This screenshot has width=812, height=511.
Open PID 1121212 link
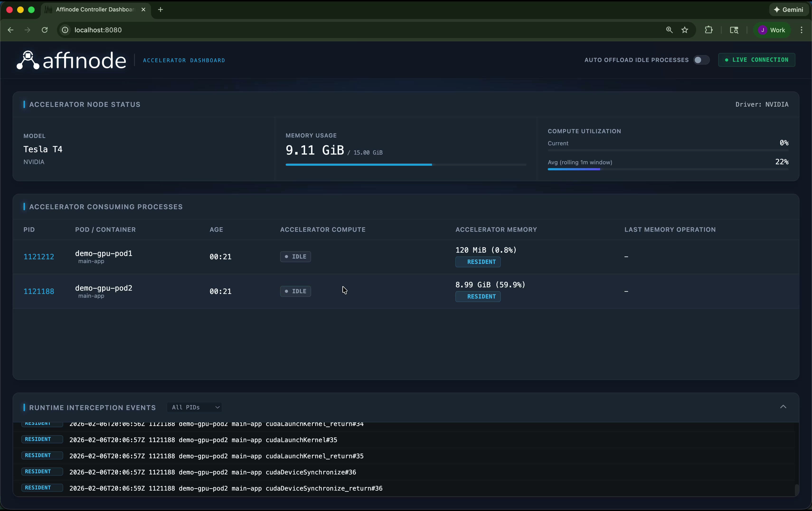pos(39,257)
